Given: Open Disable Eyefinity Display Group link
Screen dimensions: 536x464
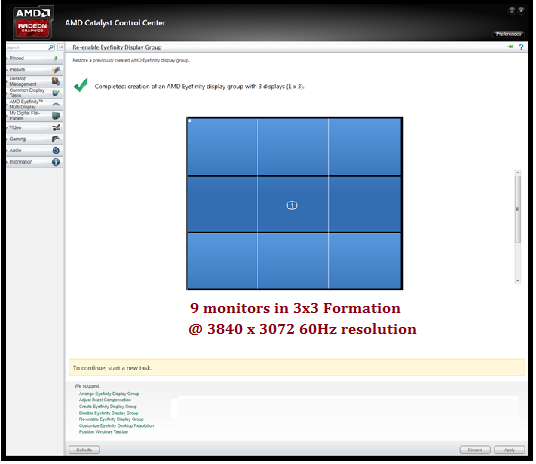Looking at the screenshot, I should 109,413.
